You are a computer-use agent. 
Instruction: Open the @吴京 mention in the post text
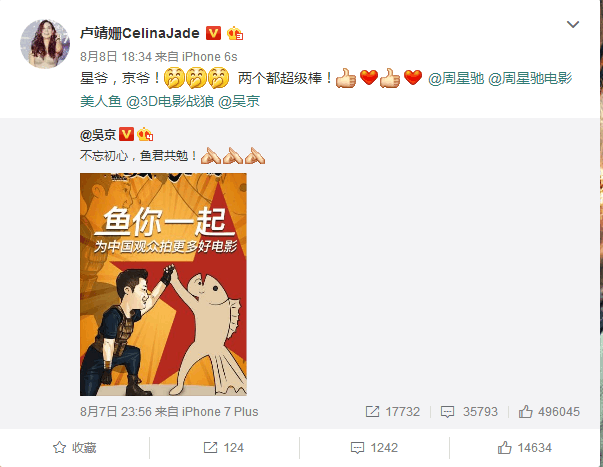[239, 102]
